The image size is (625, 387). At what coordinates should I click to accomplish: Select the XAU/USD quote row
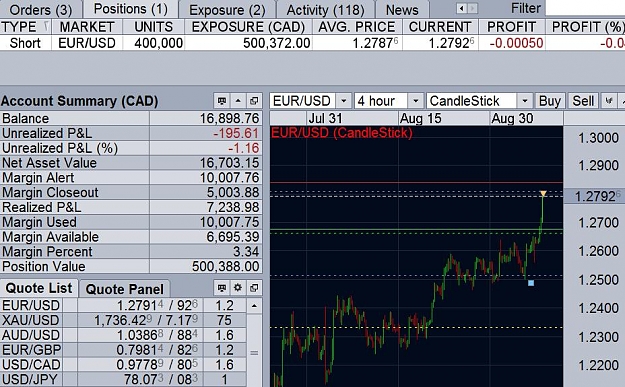[x=123, y=320]
